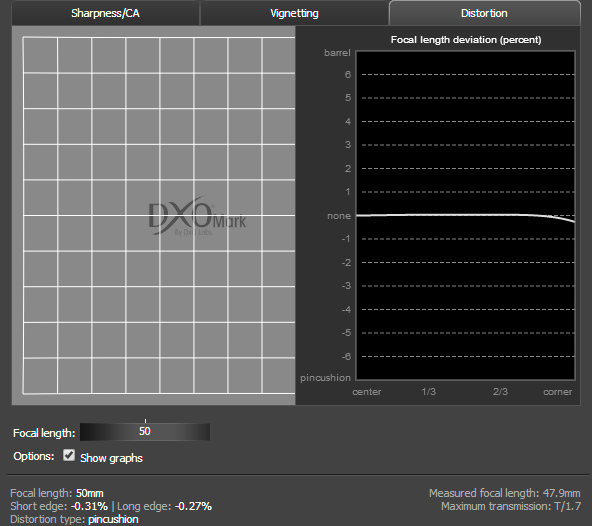Click the Measured focal length 47.9mm text
The image size is (592, 526).
(505, 493)
